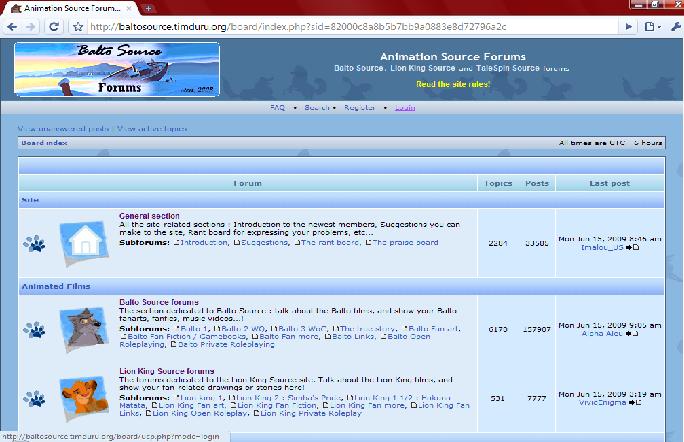Open VividEnigma's profile link
This screenshot has width=684, height=442.
click(x=602, y=402)
